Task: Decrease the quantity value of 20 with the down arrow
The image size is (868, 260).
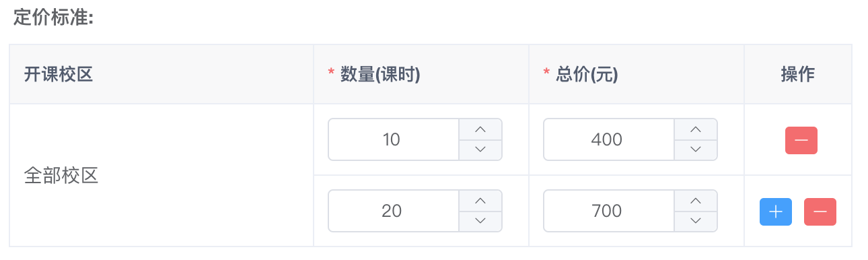Action: coord(480,221)
